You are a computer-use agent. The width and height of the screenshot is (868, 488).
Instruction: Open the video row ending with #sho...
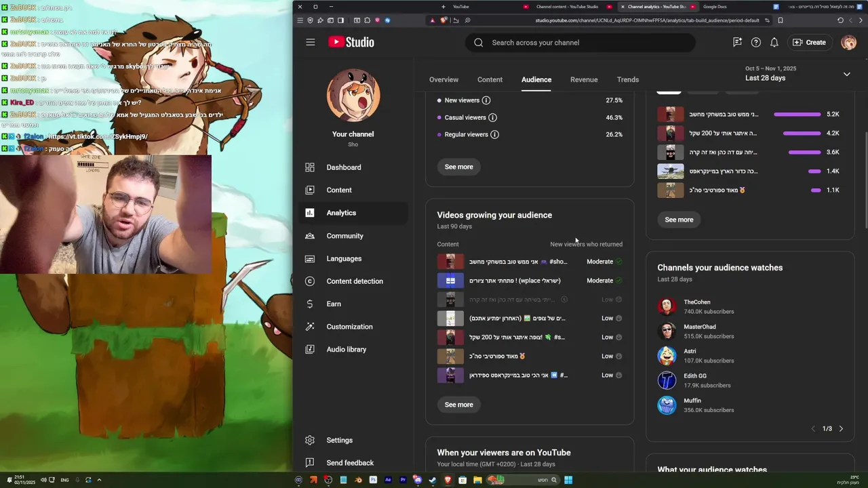[530, 262]
